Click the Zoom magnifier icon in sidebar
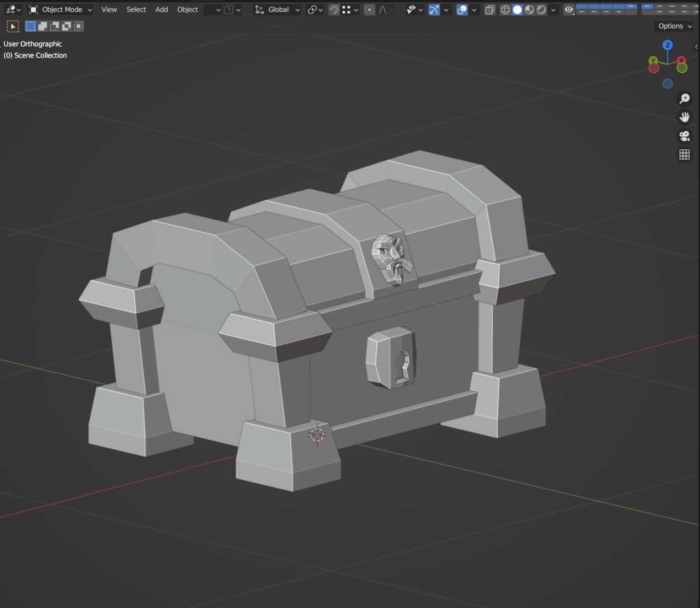 click(685, 99)
